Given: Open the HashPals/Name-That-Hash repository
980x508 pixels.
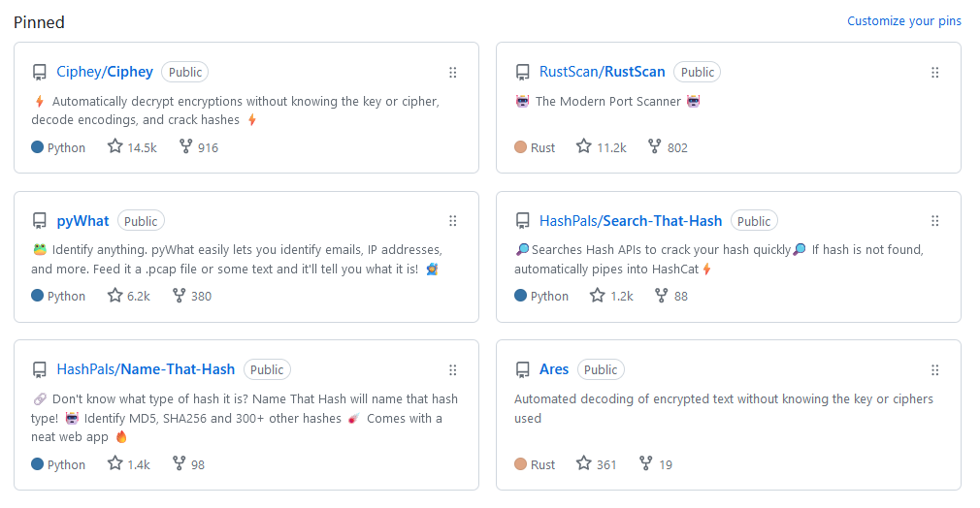Looking at the screenshot, I should [x=146, y=369].
